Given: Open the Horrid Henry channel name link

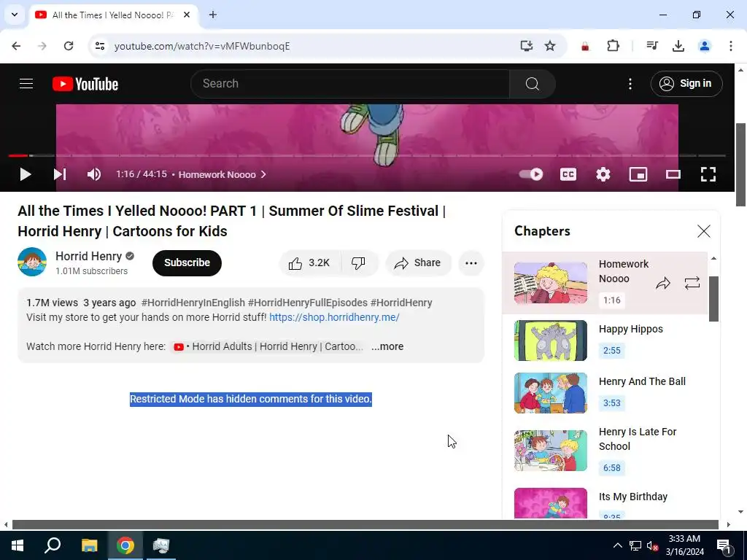Looking at the screenshot, I should tap(88, 256).
